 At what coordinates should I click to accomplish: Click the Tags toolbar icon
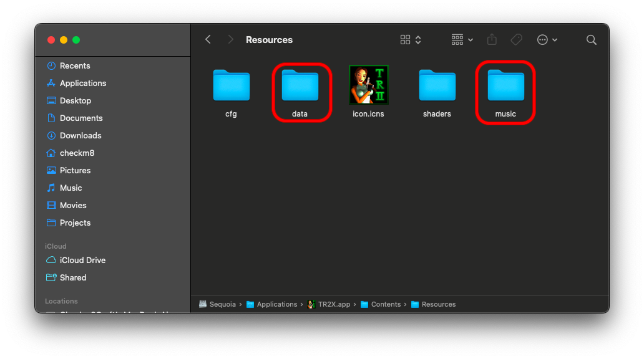[x=516, y=40]
